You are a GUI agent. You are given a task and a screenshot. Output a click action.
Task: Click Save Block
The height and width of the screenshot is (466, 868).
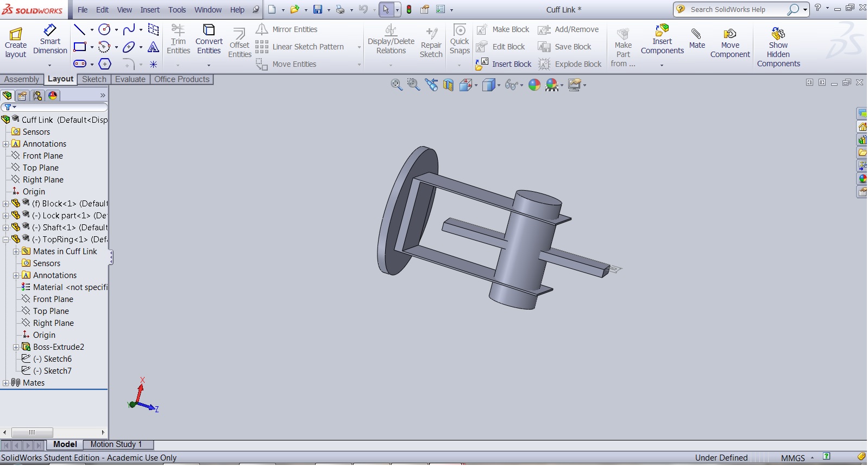564,47
